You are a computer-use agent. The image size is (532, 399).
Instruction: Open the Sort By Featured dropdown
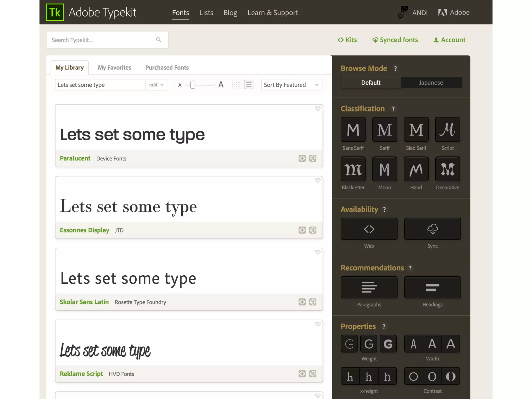(292, 85)
